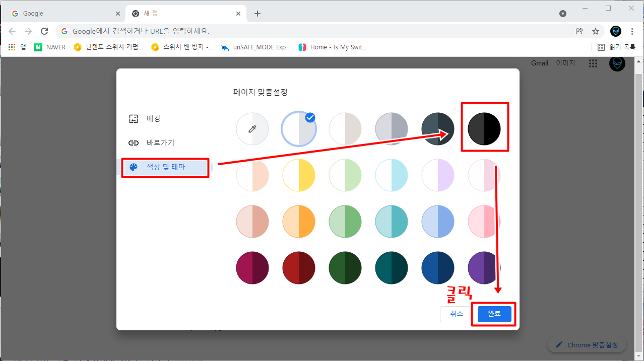Select the light pink color theme

click(484, 175)
